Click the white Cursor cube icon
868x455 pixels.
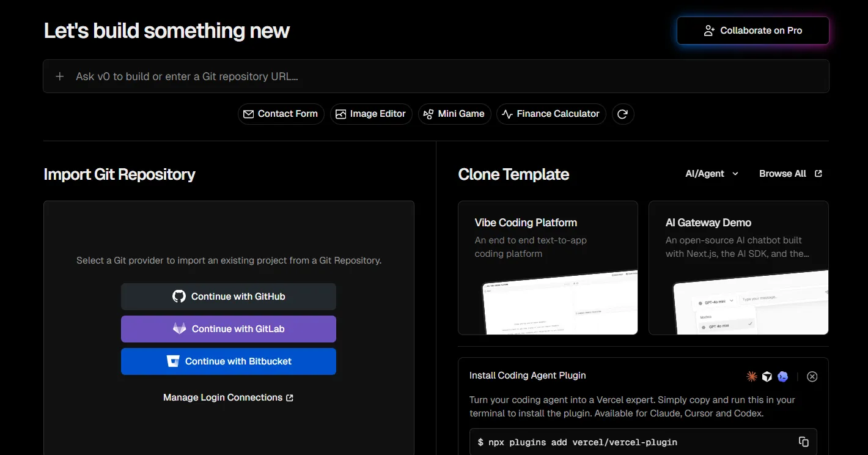click(767, 377)
